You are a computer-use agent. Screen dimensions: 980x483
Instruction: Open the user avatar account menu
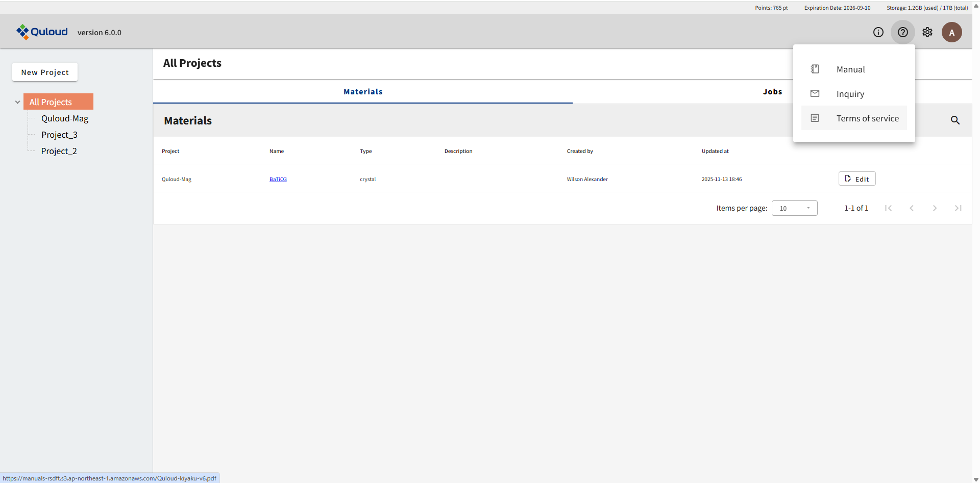pos(951,32)
